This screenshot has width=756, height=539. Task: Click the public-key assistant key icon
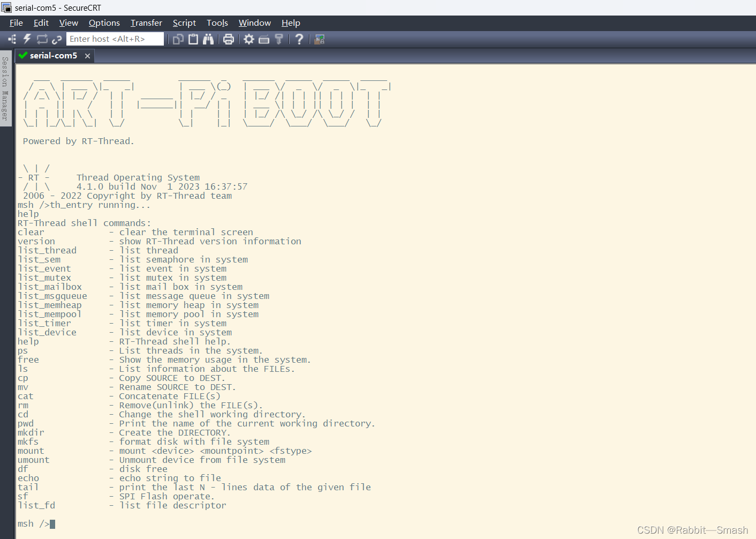coord(279,39)
